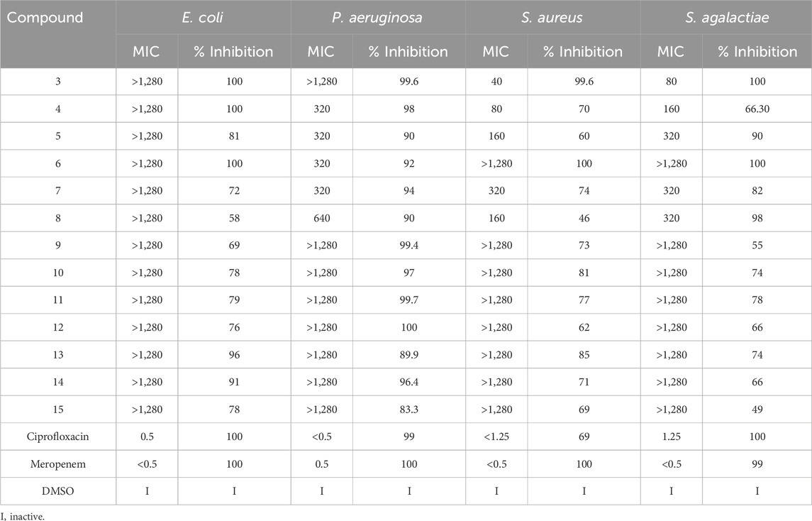Select the 99.7 inhibition cell

pyautogui.click(x=408, y=300)
